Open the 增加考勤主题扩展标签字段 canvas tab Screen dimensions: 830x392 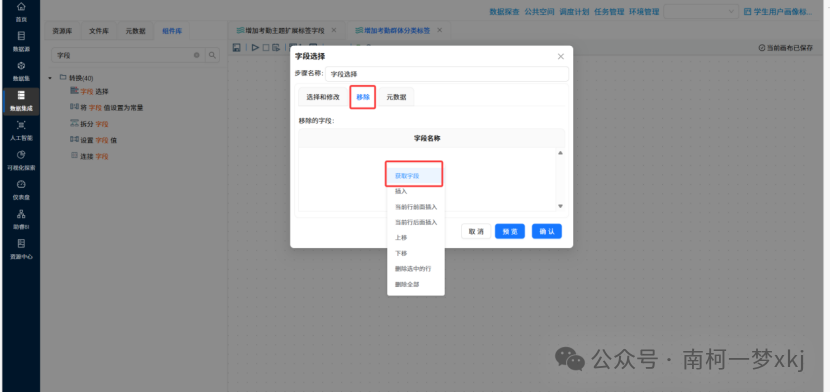tap(281, 30)
